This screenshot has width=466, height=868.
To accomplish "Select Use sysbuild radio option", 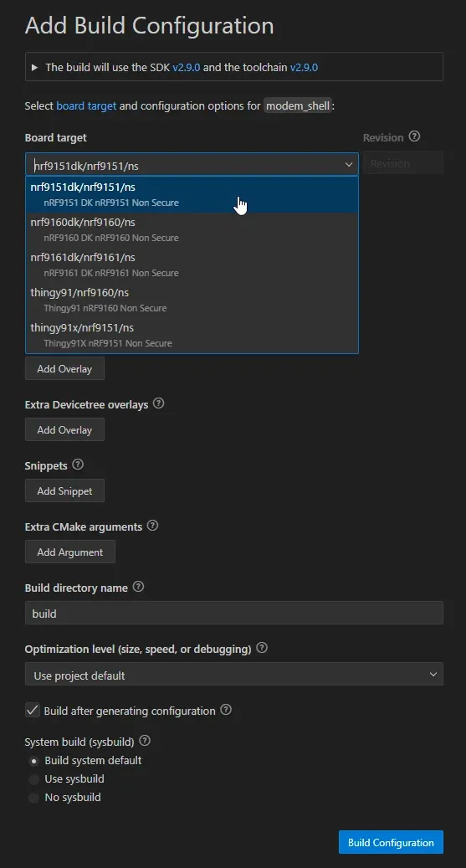I will [33, 779].
